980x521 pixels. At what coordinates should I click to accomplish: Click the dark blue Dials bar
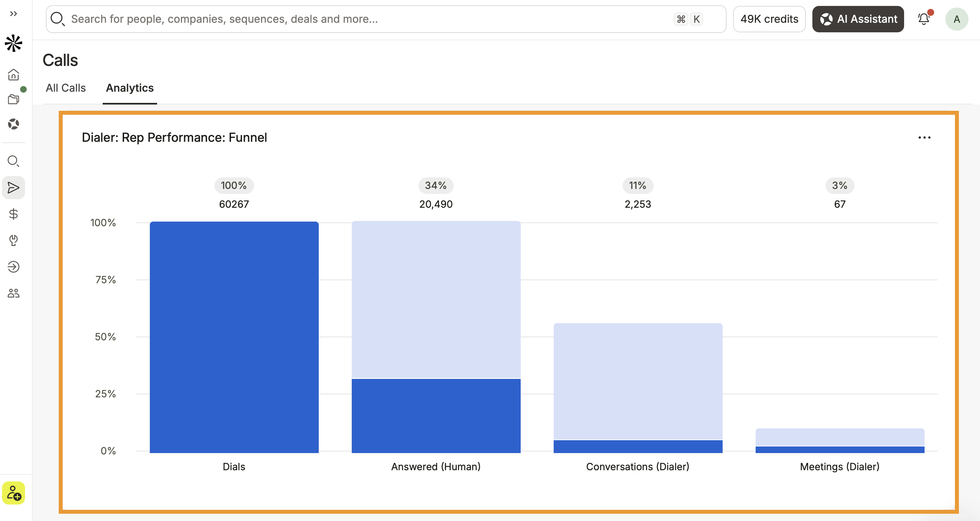[234, 337]
